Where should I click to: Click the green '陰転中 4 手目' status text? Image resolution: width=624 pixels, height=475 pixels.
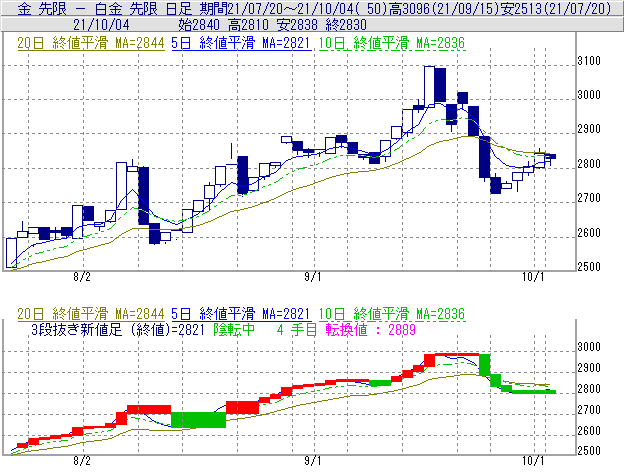[265, 330]
